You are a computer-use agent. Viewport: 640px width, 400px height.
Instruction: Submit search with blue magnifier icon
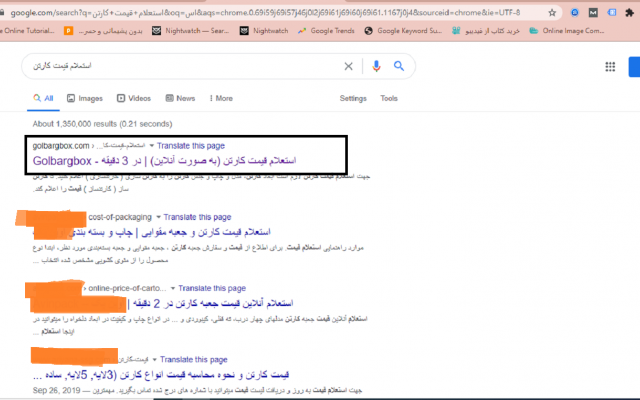tap(399, 66)
